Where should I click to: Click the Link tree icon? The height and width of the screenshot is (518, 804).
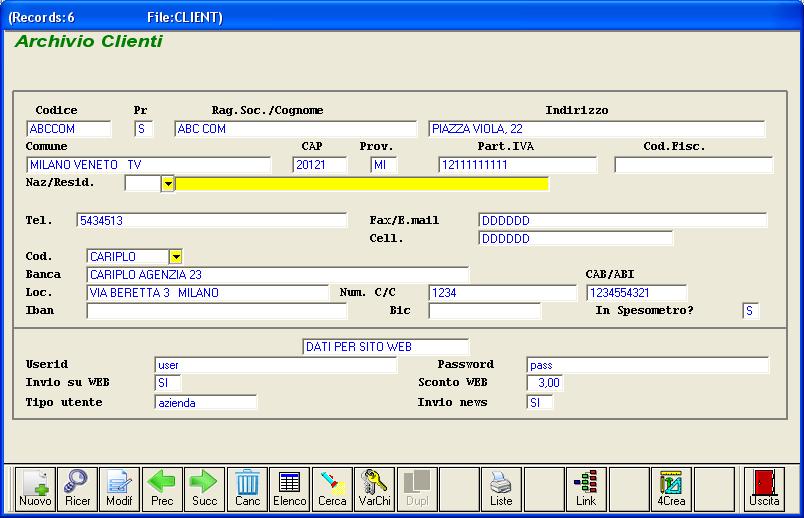click(x=586, y=488)
